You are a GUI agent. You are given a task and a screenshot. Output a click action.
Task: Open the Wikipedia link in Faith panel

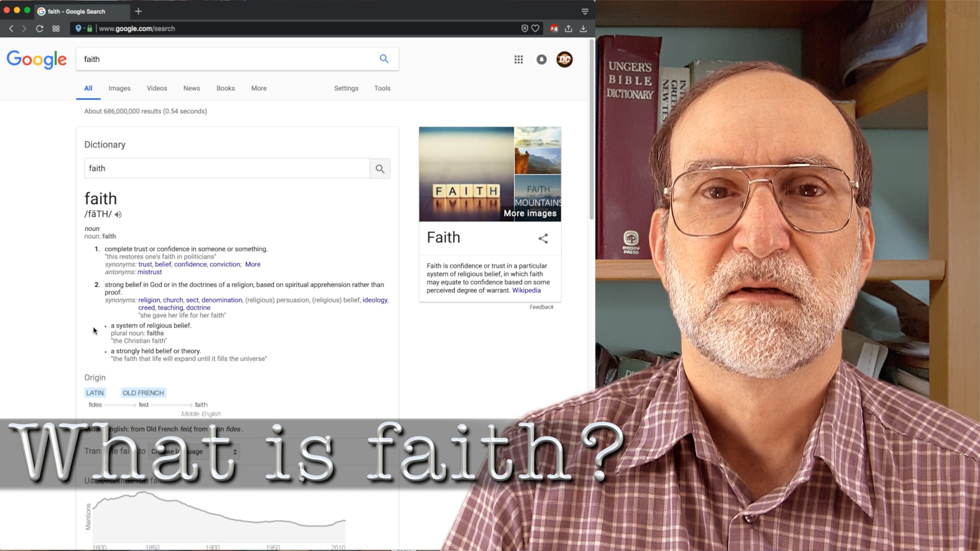[526, 290]
